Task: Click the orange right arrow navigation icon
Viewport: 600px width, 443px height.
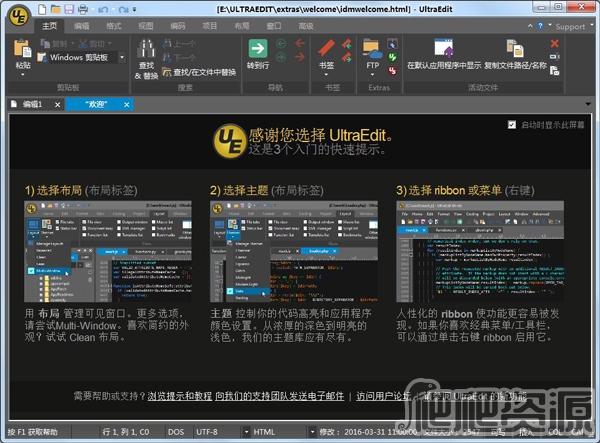Action: pyautogui.click(x=300, y=57)
